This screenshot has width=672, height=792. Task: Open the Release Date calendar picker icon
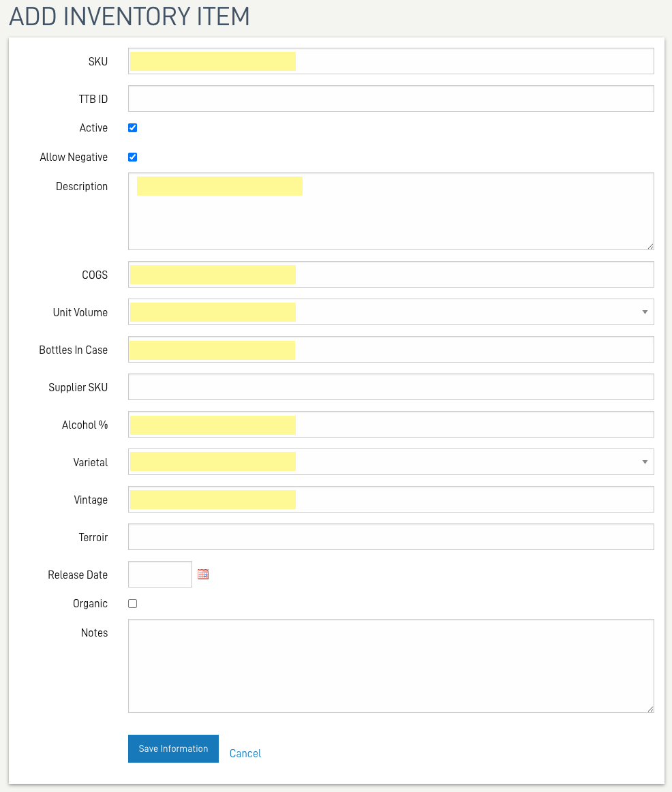[x=203, y=575]
